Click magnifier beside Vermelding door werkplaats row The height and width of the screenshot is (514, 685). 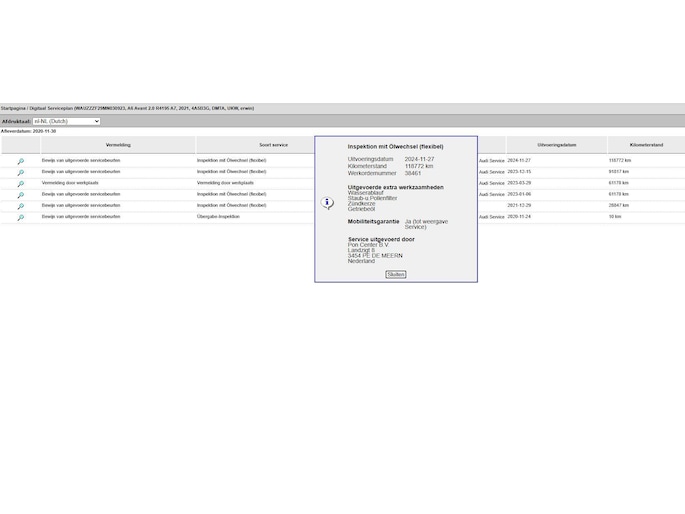20,184
